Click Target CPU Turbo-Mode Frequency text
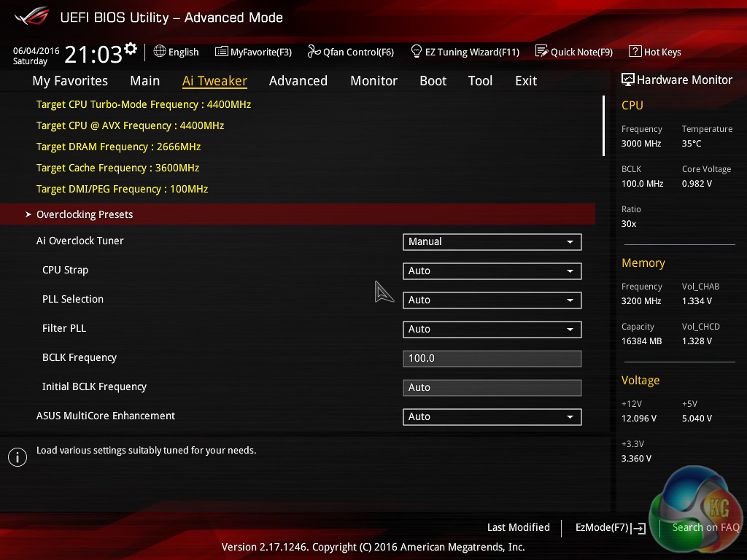Screen dimensions: 747x560 coord(144,105)
